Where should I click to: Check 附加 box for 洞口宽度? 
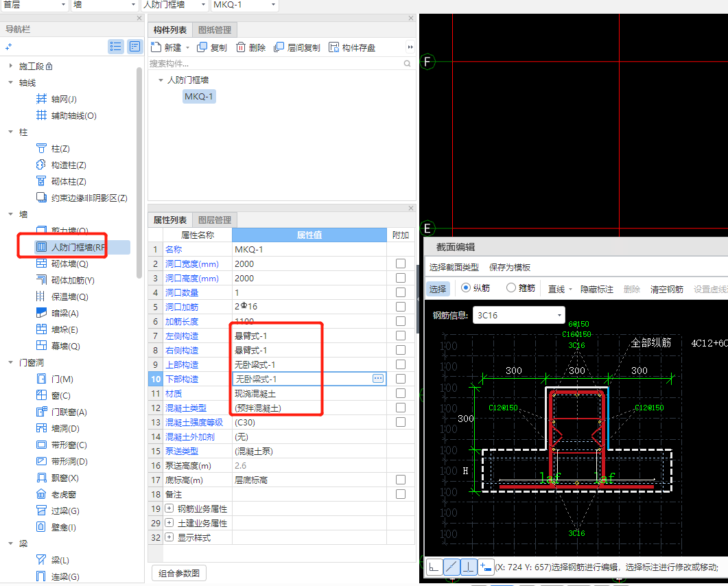click(x=401, y=263)
